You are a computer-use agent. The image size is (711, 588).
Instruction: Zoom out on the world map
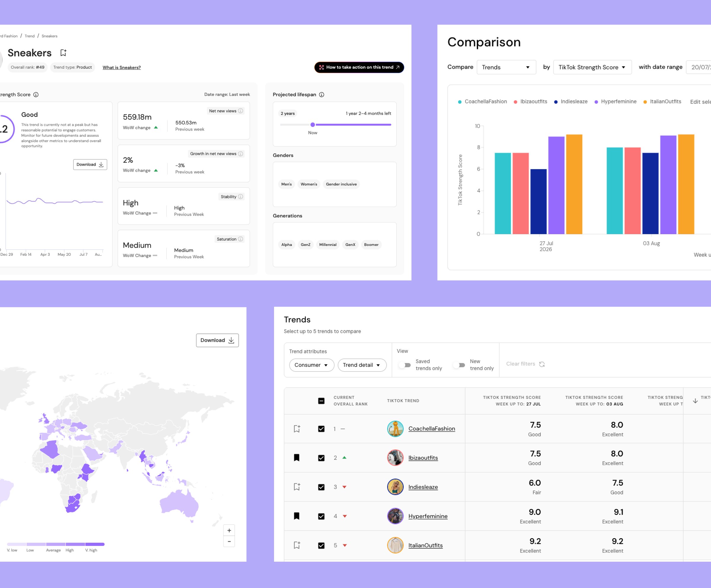tap(229, 541)
